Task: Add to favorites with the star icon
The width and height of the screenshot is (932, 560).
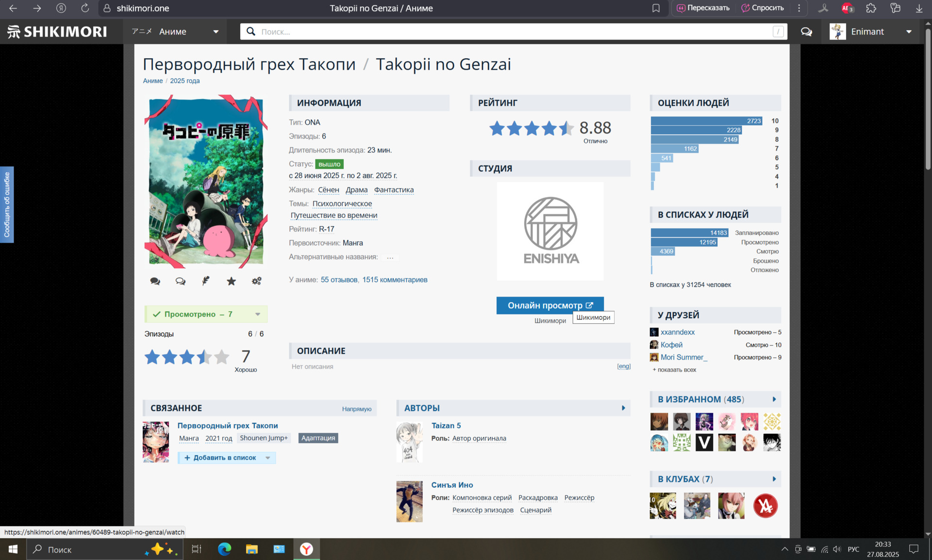Action: 231,281
